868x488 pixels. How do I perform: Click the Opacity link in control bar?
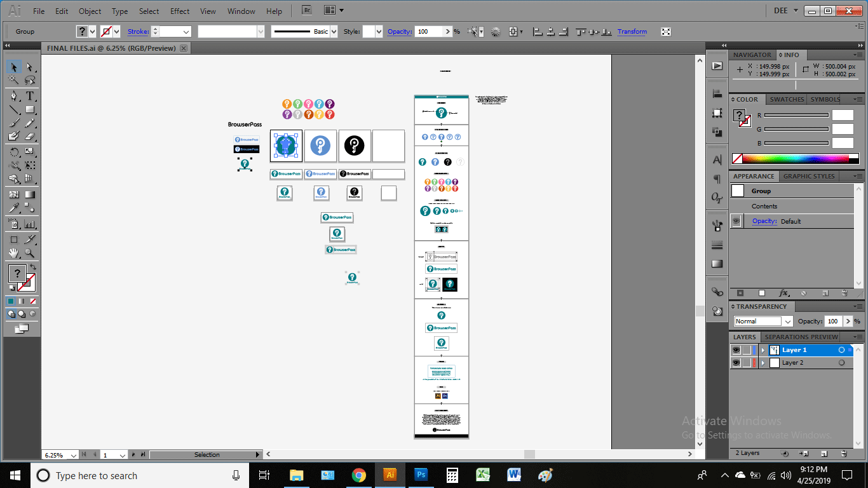(x=400, y=32)
